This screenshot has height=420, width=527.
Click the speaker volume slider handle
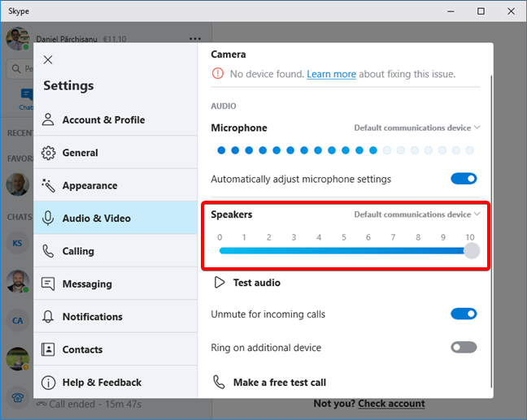pyautogui.click(x=472, y=251)
